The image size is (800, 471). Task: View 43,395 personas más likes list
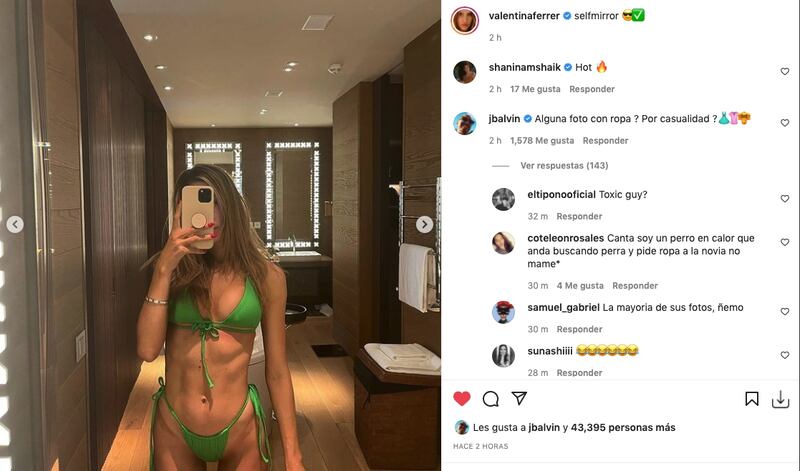(623, 428)
